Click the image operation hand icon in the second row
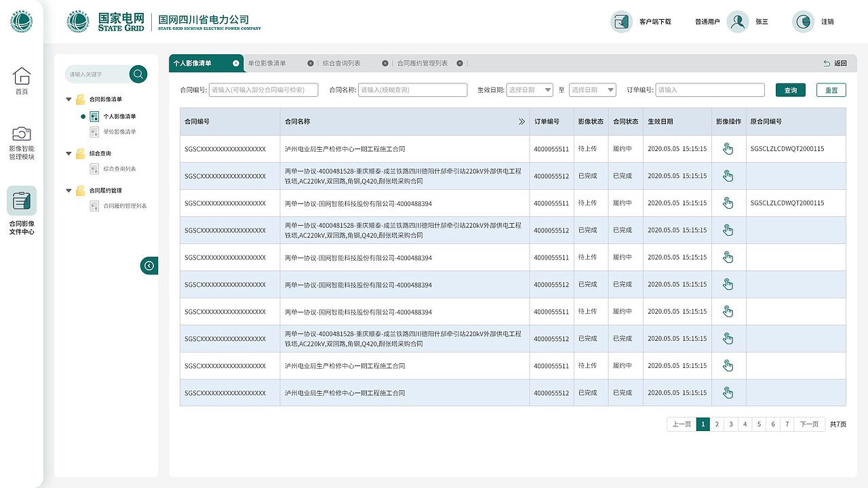 [x=728, y=176]
